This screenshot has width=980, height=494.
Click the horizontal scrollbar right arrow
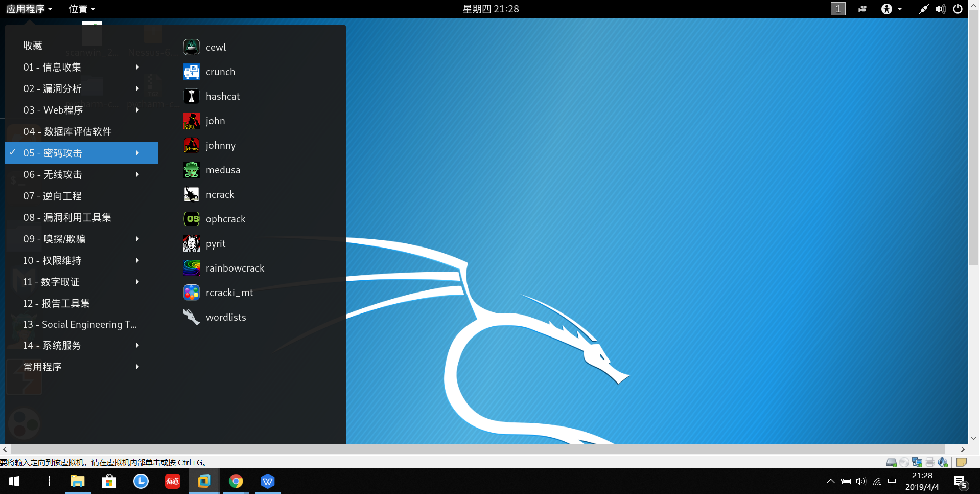963,450
